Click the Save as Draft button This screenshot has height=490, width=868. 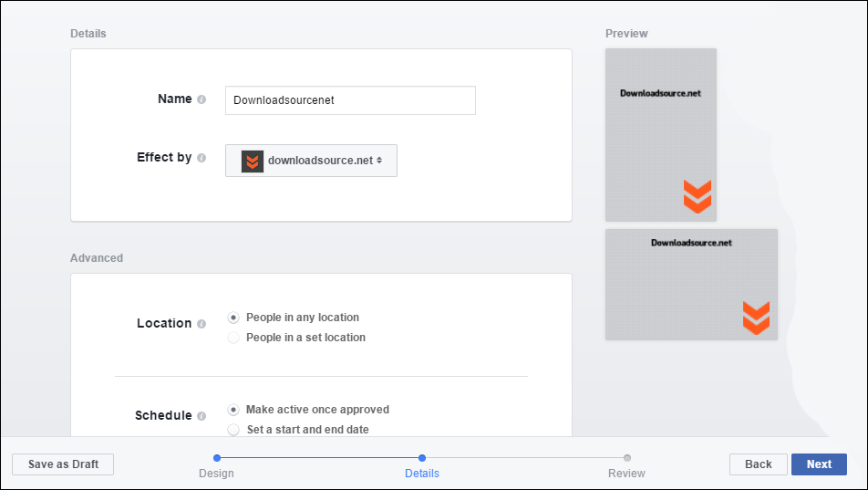63,464
